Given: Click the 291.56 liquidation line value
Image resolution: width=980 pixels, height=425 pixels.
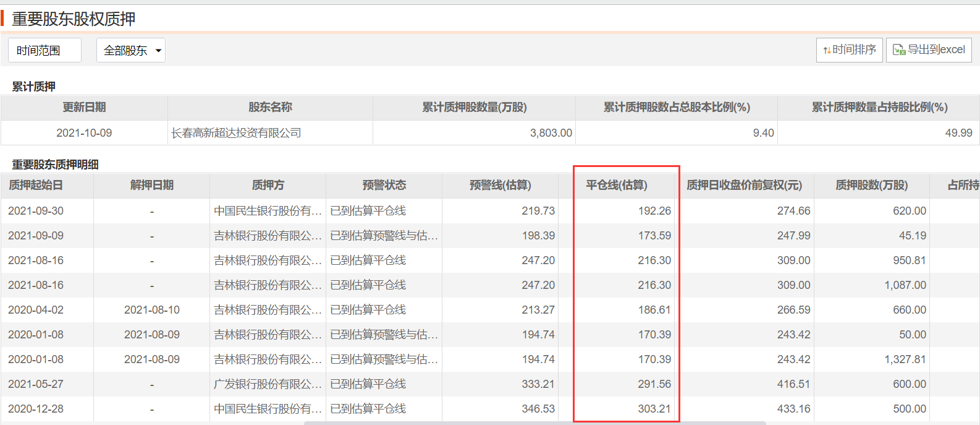Looking at the screenshot, I should click(654, 384).
